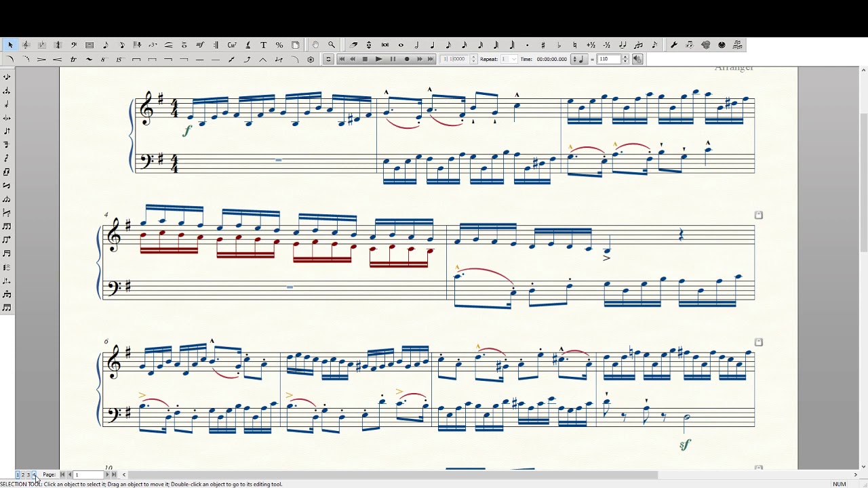Click the tempo value stepper arrows
The height and width of the screenshot is (488, 868).
coord(625,59)
